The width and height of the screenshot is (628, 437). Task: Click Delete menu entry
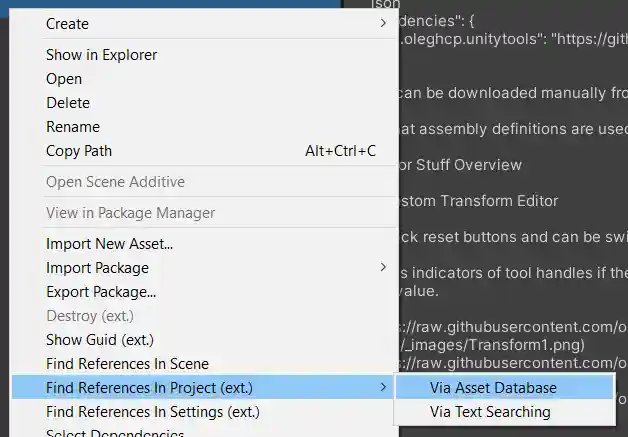click(68, 103)
